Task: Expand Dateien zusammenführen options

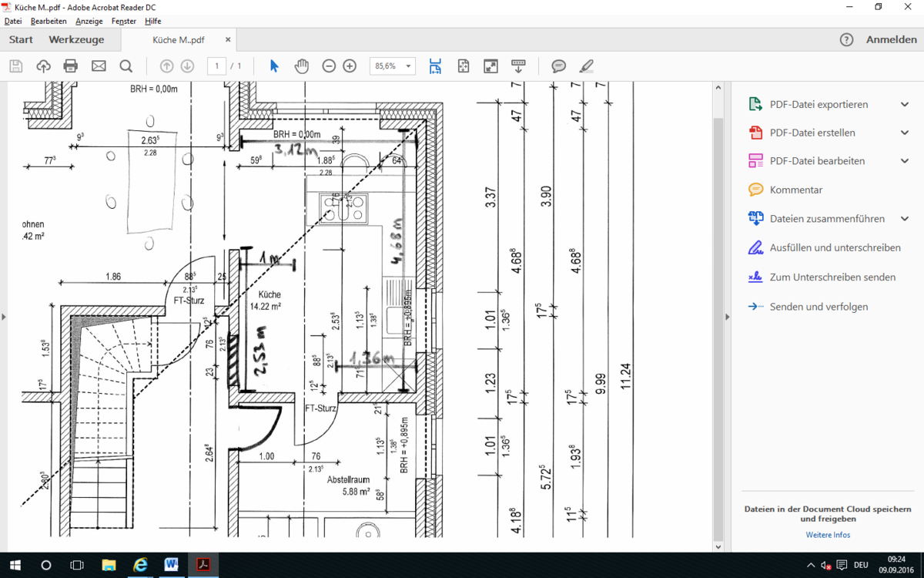Action: 905,219
